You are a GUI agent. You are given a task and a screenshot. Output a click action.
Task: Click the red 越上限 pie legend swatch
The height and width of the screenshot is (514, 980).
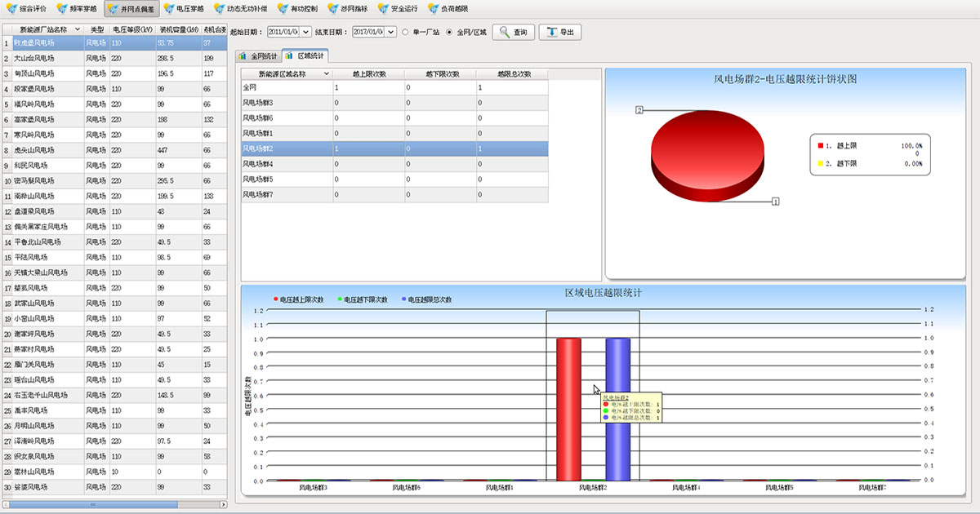820,145
